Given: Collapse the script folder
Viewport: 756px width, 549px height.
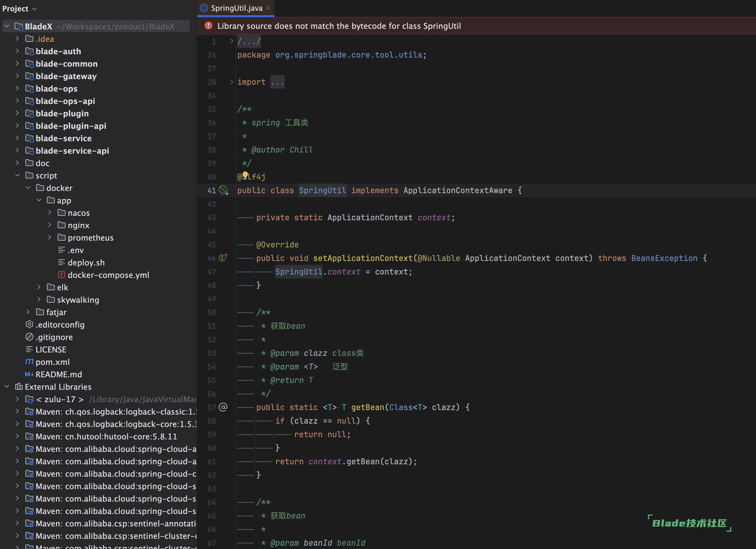Looking at the screenshot, I should pos(17,175).
